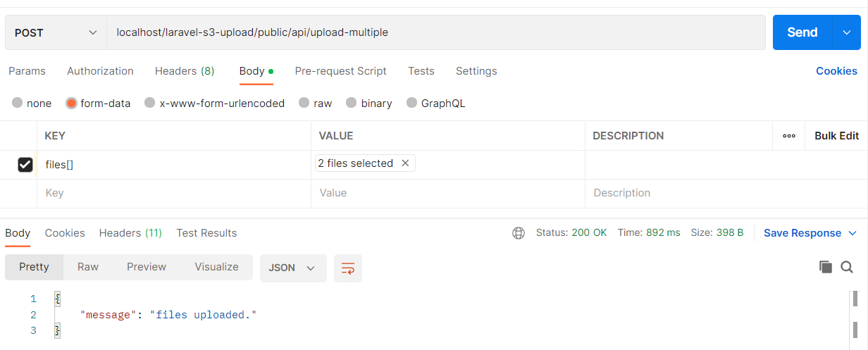
Task: Open the POST method dropdown
Action: point(56,32)
